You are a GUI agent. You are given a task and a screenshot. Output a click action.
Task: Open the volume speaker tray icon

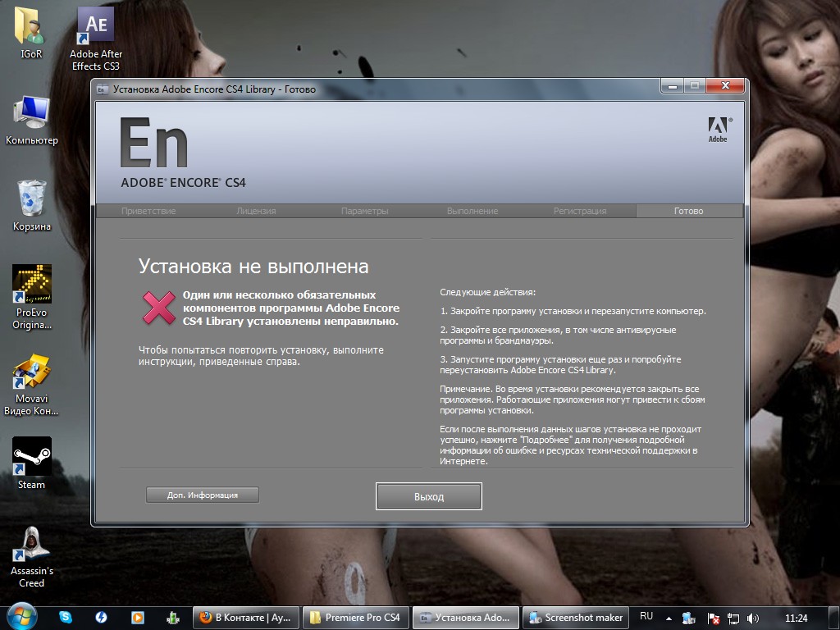tap(753, 619)
